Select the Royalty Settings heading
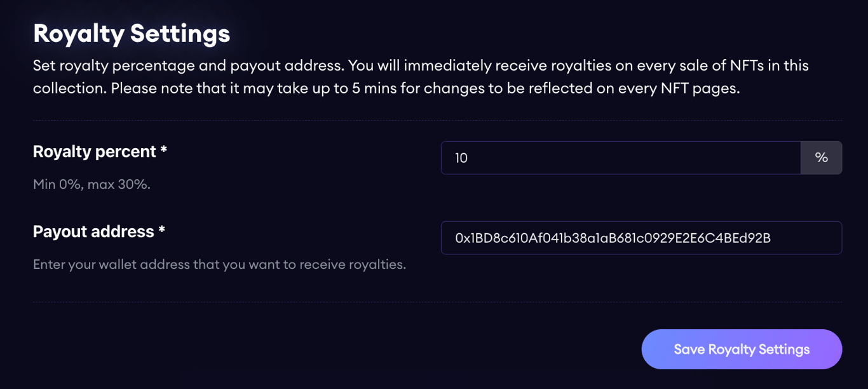Viewport: 868px width, 389px height. pos(132,33)
